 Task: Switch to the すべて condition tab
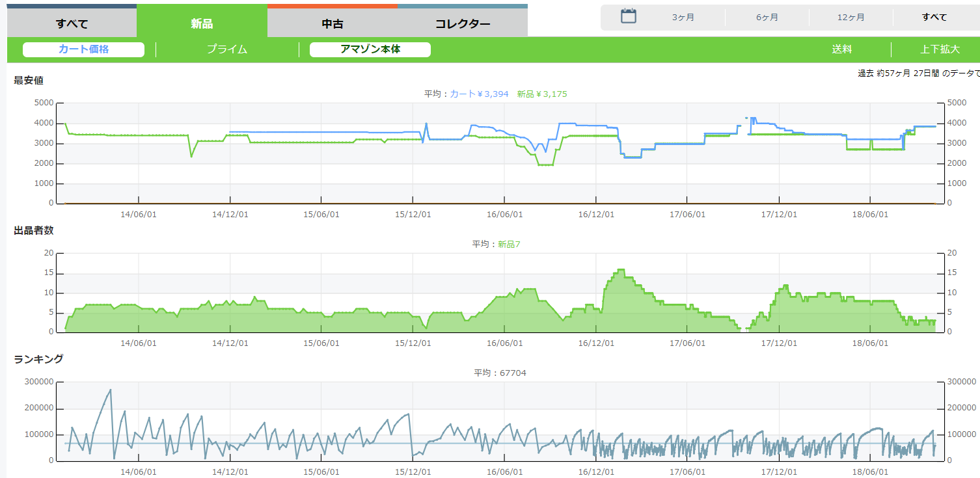[72, 24]
